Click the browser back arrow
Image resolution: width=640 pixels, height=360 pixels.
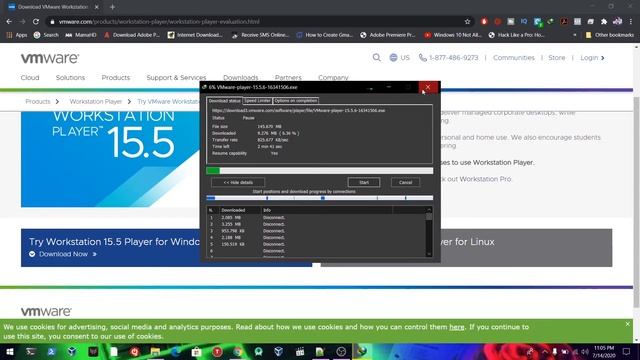[x=9, y=22]
